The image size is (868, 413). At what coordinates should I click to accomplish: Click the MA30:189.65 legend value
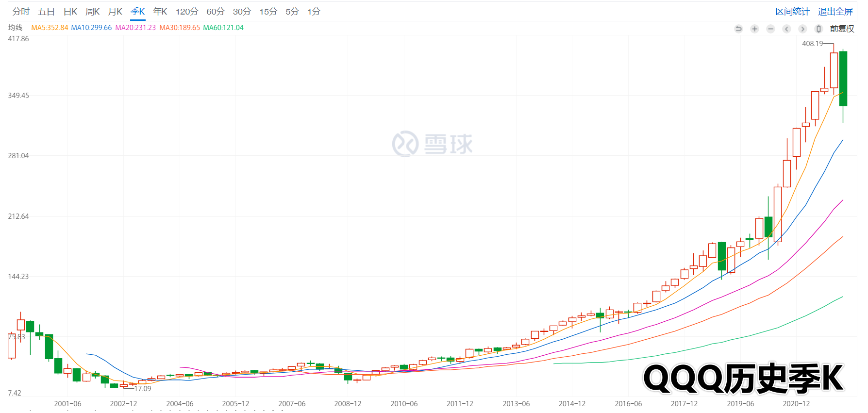tap(180, 28)
